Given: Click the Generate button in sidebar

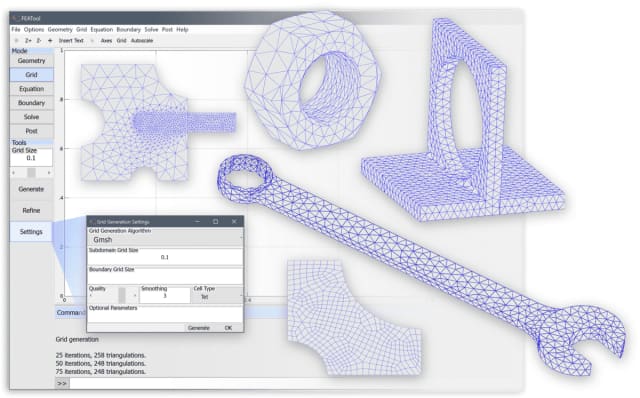Looking at the screenshot, I should coord(31,189).
